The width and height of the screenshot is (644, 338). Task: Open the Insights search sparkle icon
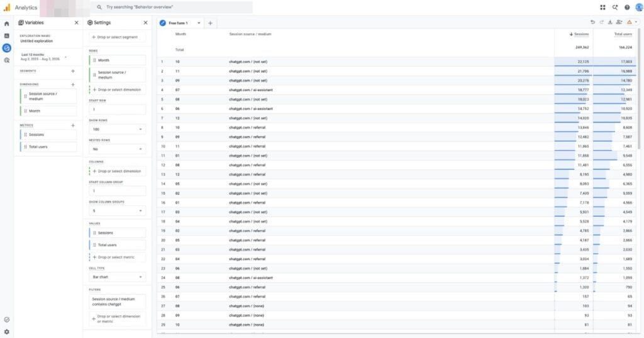(615, 8)
